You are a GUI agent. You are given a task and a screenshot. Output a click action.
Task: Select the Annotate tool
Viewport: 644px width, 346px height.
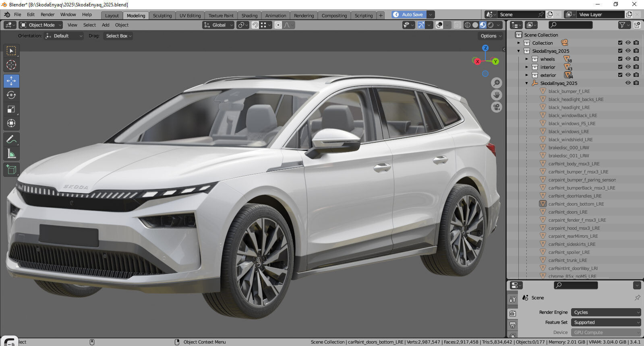pyautogui.click(x=11, y=140)
